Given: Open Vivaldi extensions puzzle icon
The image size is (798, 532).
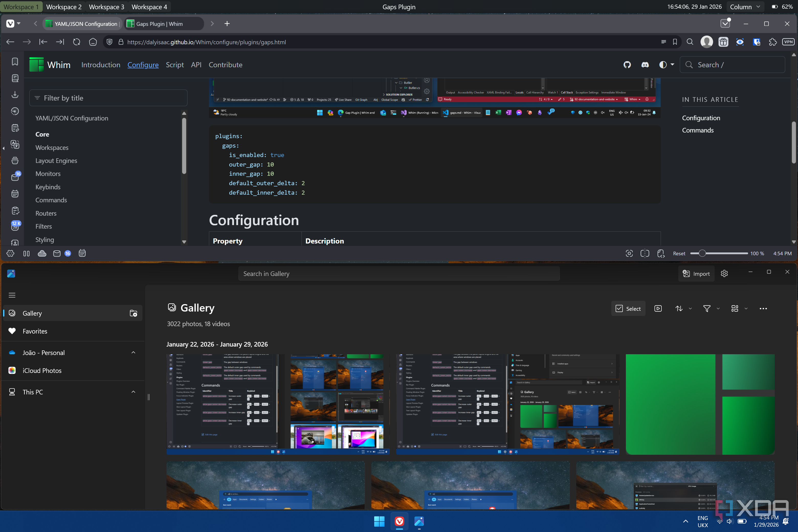Looking at the screenshot, I should 773,42.
